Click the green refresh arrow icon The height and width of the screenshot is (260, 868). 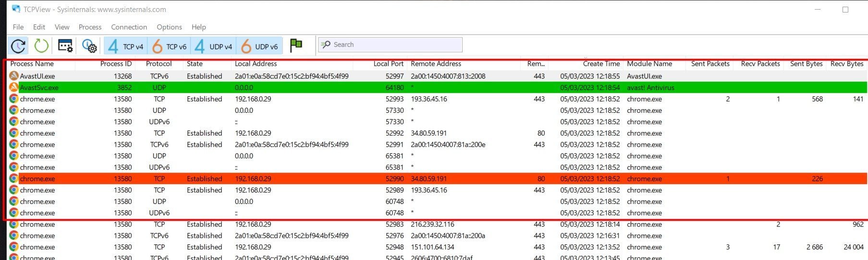click(41, 46)
